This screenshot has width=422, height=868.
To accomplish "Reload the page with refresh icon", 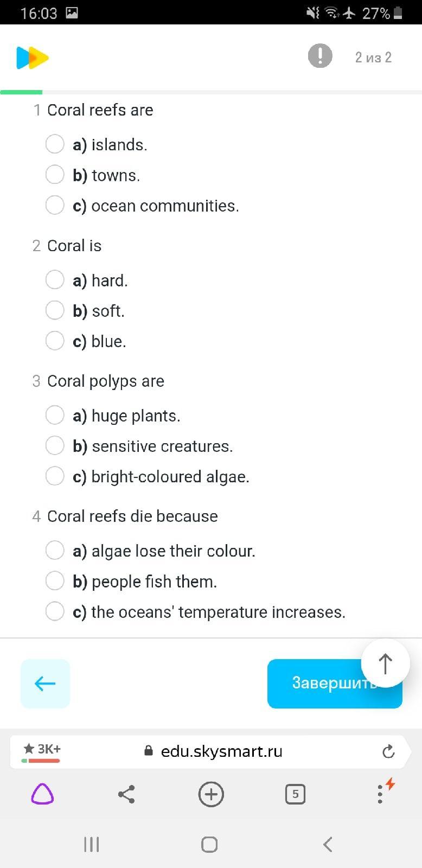I will [388, 751].
